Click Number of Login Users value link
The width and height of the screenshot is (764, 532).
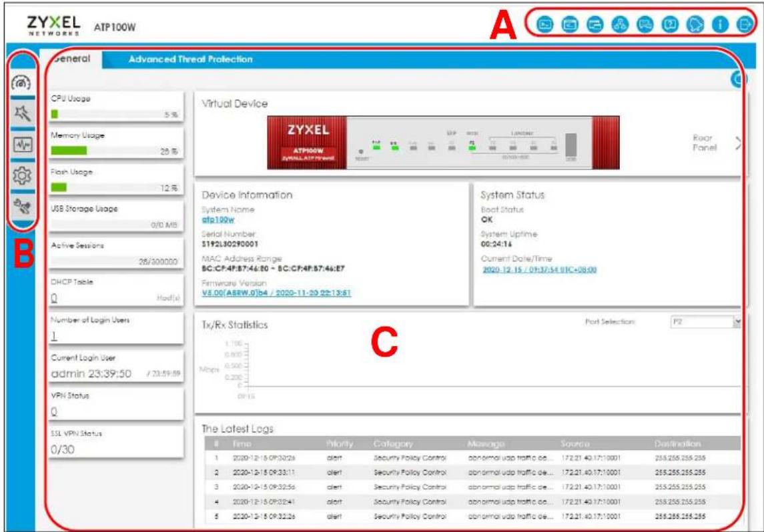[x=54, y=336]
